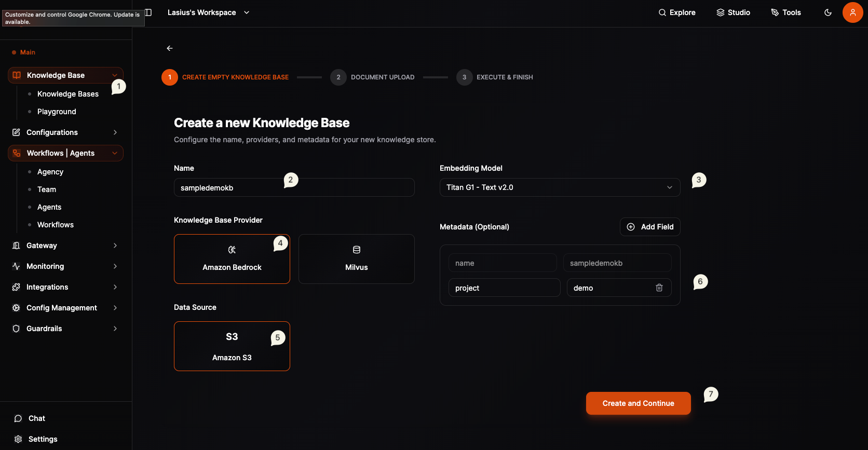
Task: Expand the Lasius's Workspace switcher
Action: click(x=208, y=12)
